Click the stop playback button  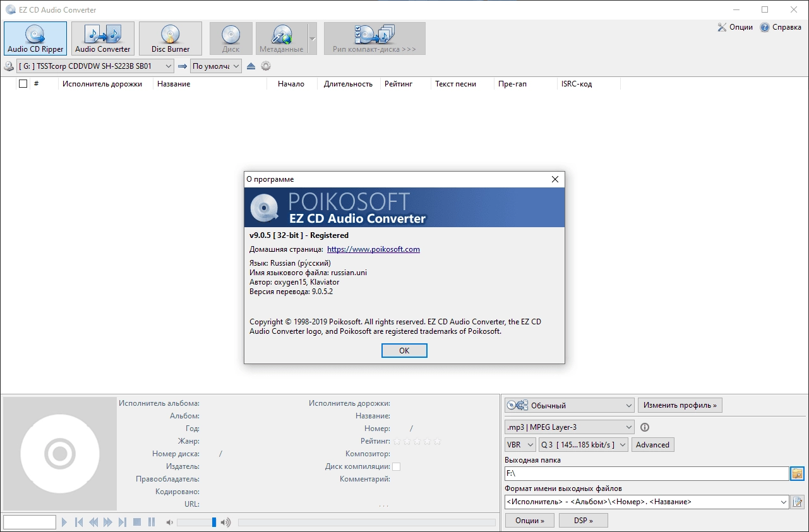[x=136, y=522]
